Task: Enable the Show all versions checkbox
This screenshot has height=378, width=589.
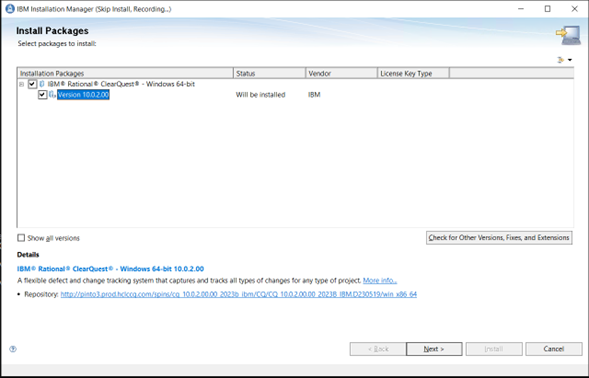Action: (21, 238)
